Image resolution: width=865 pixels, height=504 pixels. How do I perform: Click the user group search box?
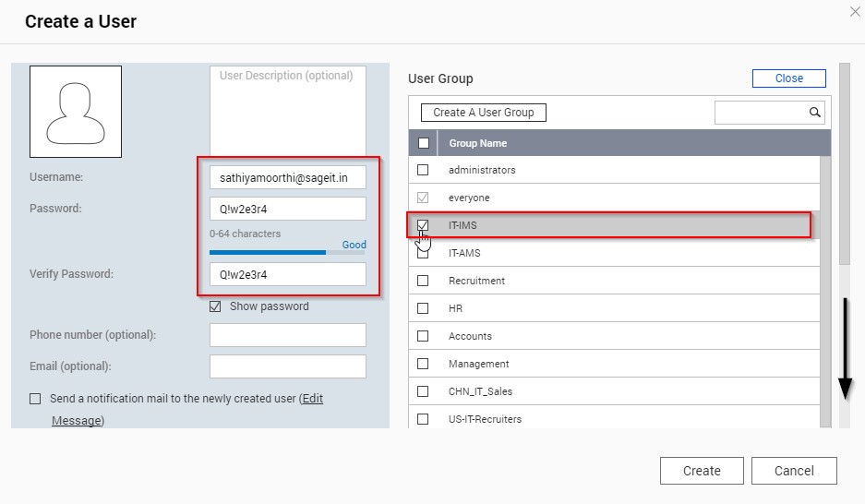tap(760, 113)
